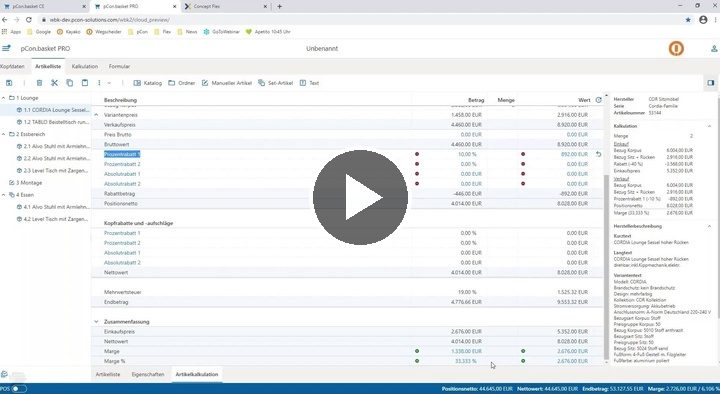Select 2.2 Alvo Stuhl mit Armlehnen
720x394 pixels.
(52, 158)
